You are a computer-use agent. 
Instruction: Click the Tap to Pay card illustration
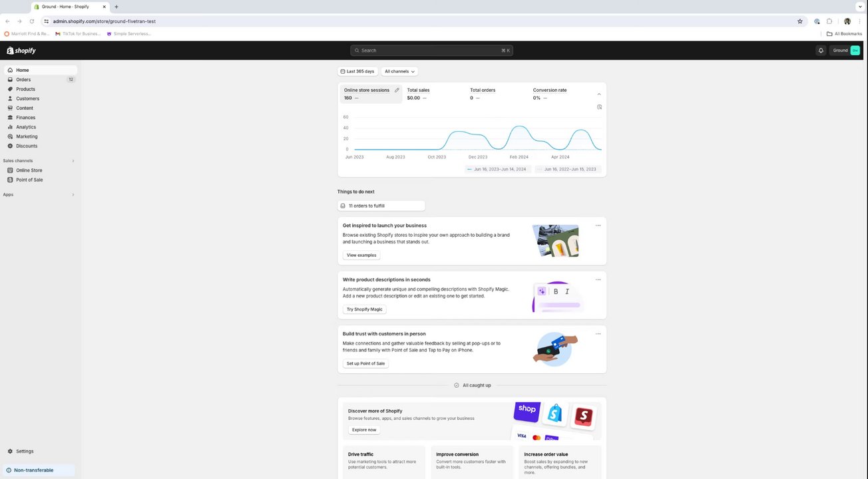[x=555, y=349]
